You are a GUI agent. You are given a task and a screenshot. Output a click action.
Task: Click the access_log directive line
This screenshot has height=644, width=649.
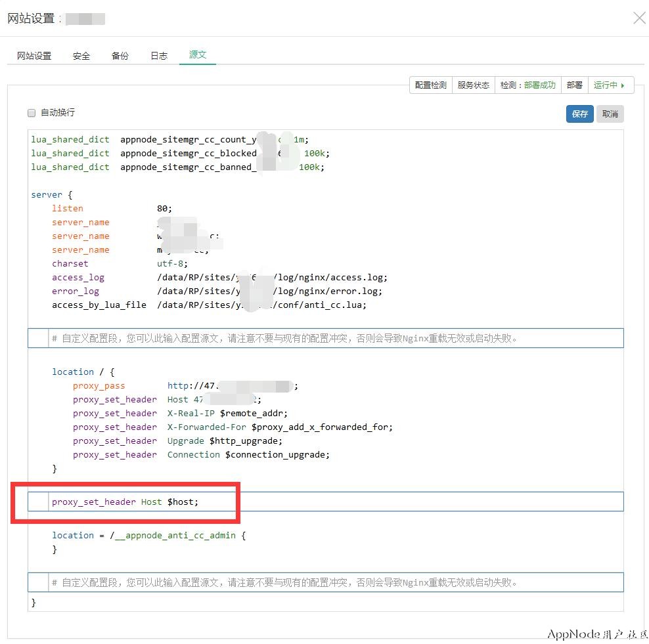pyautogui.click(x=219, y=278)
